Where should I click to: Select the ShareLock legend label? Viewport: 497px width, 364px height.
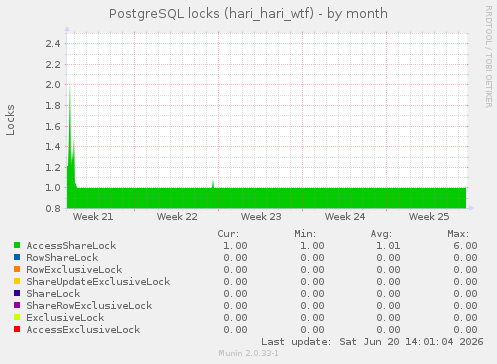53,294
